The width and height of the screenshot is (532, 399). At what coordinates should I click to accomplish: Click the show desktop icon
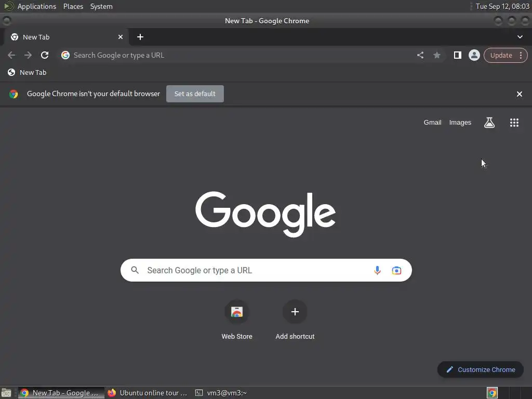(x=6, y=393)
